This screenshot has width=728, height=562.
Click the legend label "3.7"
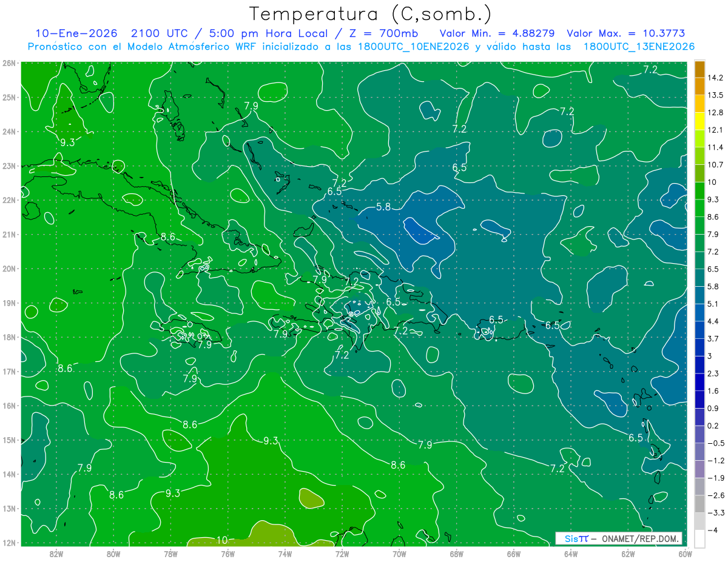713,338
